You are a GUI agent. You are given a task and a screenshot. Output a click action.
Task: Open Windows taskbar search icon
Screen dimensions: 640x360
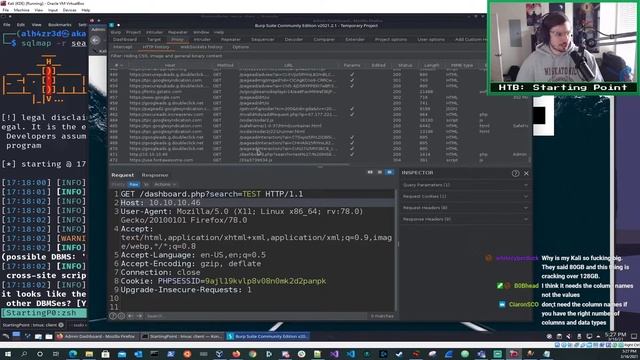pyautogui.click(x=24, y=354)
